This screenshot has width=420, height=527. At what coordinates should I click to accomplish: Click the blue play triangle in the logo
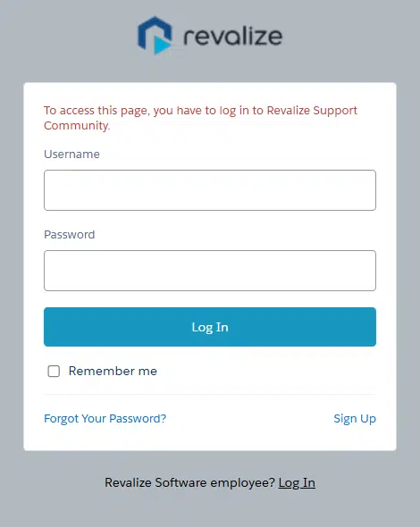click(162, 45)
